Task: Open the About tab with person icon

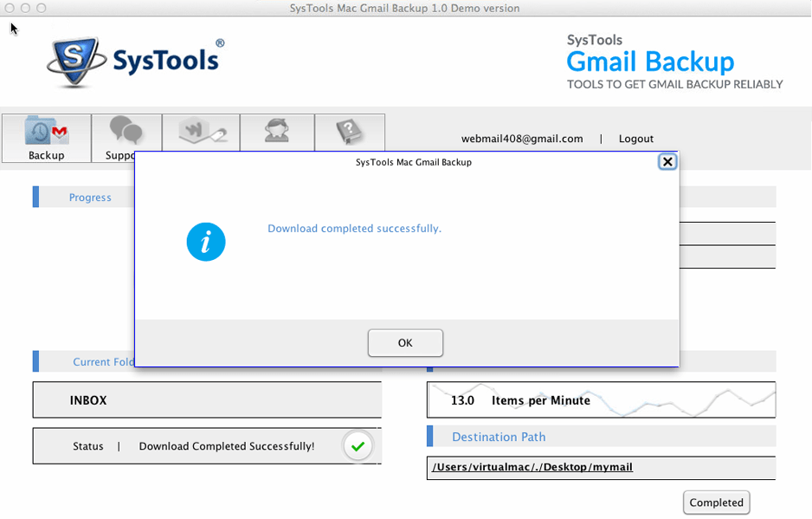Action: tap(277, 133)
